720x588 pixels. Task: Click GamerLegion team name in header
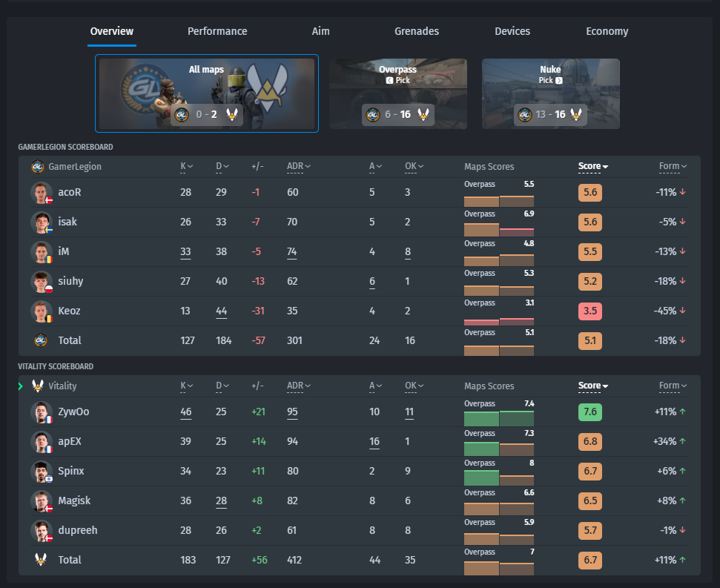[75, 167]
